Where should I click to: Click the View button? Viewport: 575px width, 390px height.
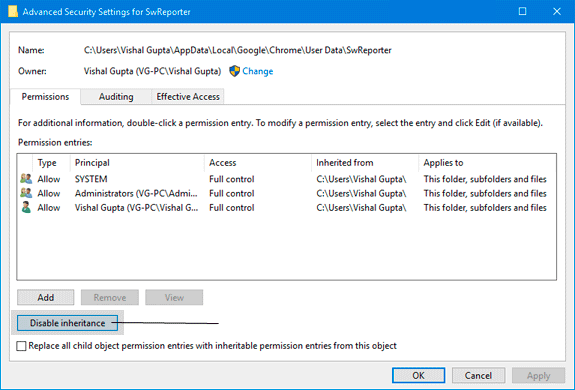(x=174, y=297)
